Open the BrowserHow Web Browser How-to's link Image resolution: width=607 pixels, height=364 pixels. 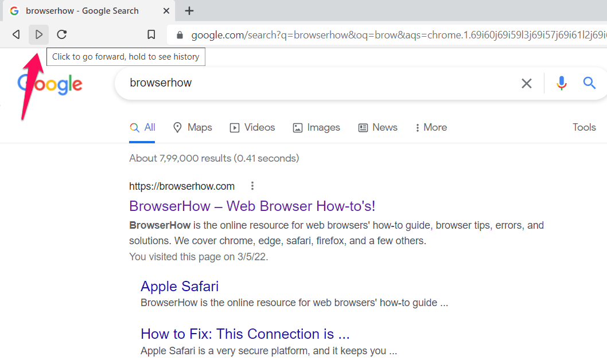click(252, 206)
